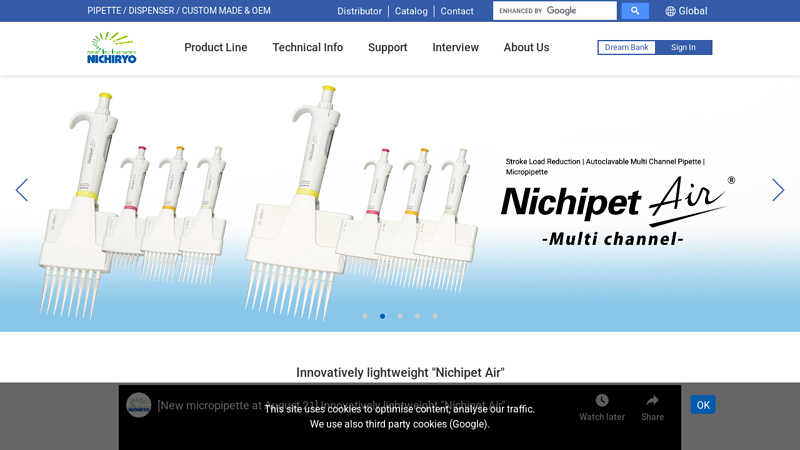The height and width of the screenshot is (450, 800).
Task: Select the fourth carousel dot
Action: point(417,316)
